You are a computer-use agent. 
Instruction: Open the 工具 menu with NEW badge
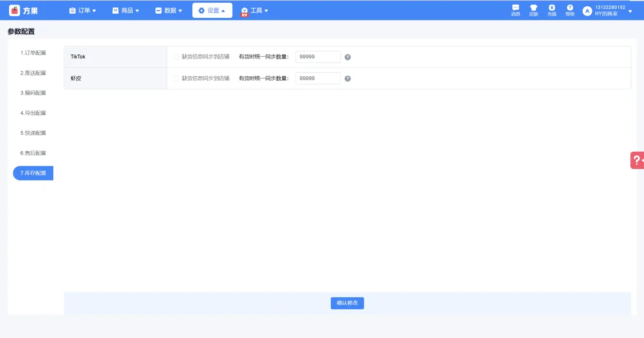click(x=255, y=11)
